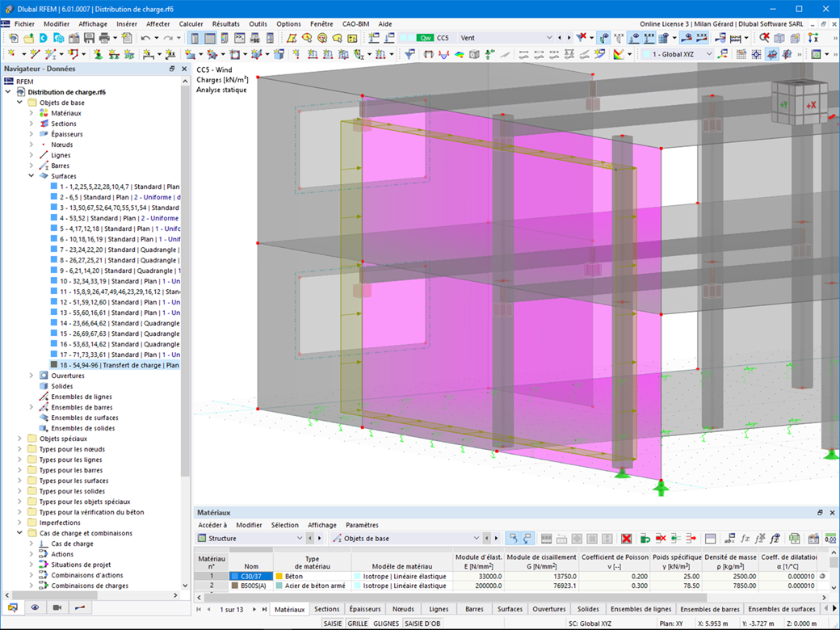Viewport: 840px width, 630px height.
Task: Click Paramètres in Matériaux panel menu
Action: [x=362, y=525]
